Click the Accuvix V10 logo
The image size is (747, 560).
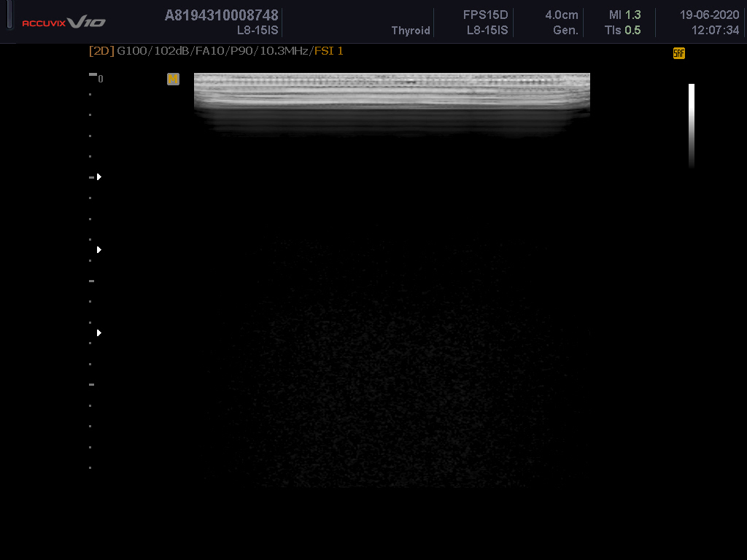(x=63, y=23)
